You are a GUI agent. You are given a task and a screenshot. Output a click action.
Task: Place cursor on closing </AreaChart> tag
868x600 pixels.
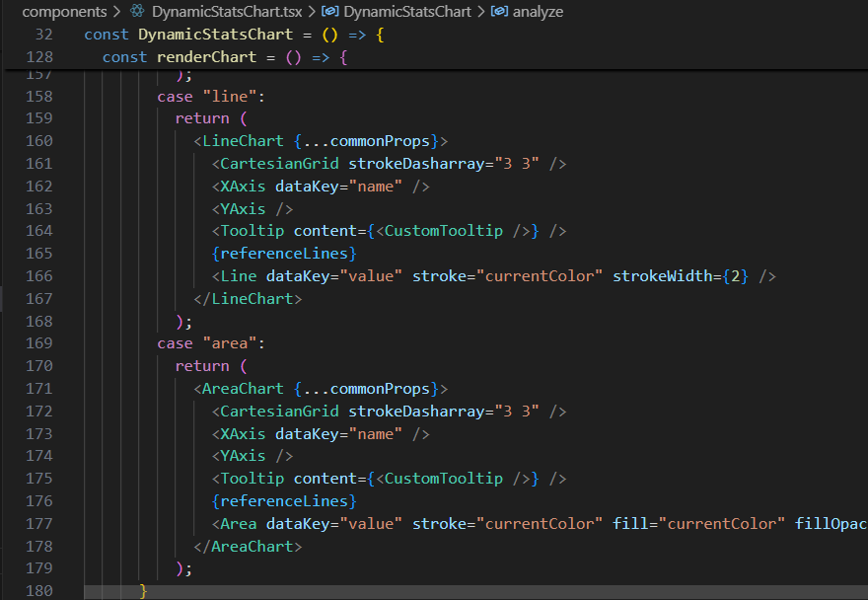pos(248,547)
